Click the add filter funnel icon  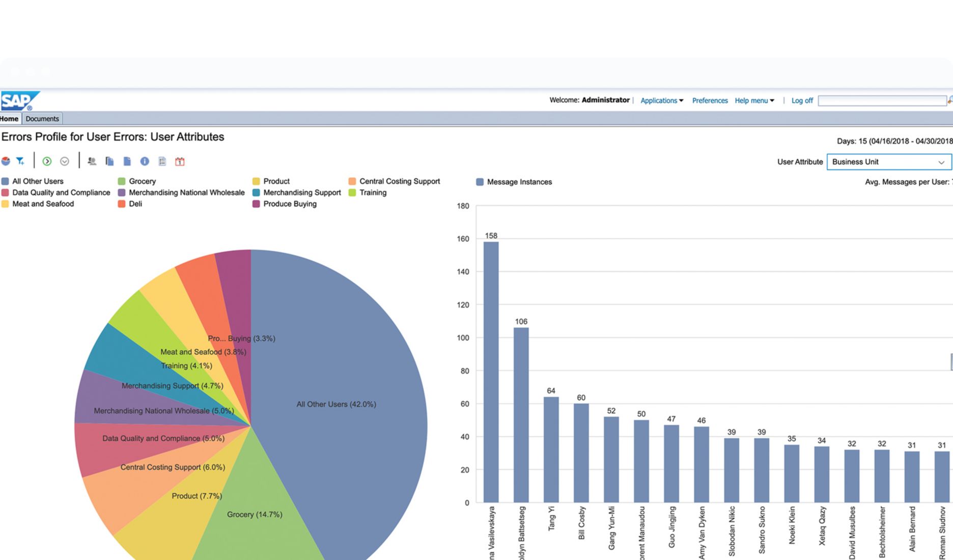20,161
